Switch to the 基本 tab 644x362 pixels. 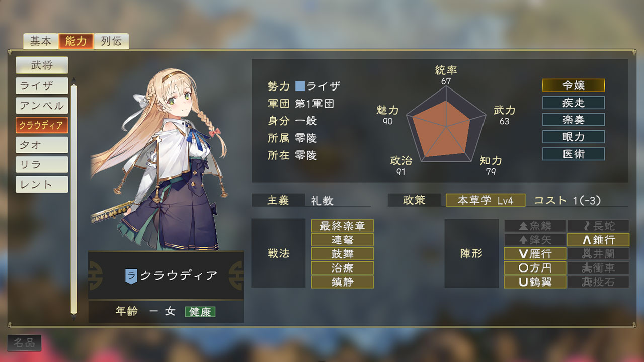pyautogui.click(x=41, y=41)
